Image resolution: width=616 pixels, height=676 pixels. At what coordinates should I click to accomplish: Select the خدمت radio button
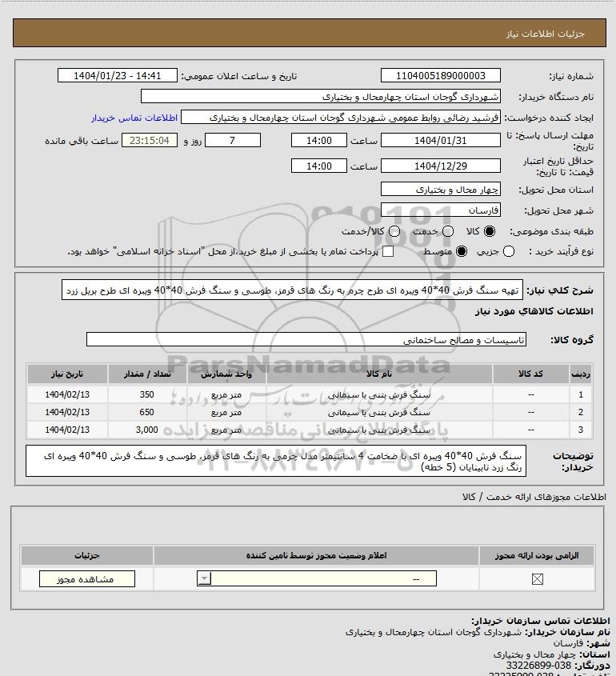[448, 231]
